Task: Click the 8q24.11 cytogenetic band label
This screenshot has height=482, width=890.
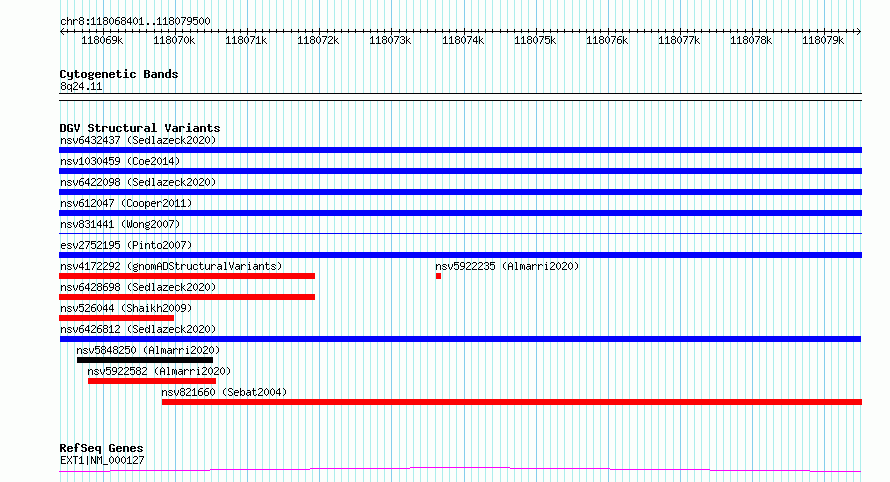Action: tap(81, 86)
